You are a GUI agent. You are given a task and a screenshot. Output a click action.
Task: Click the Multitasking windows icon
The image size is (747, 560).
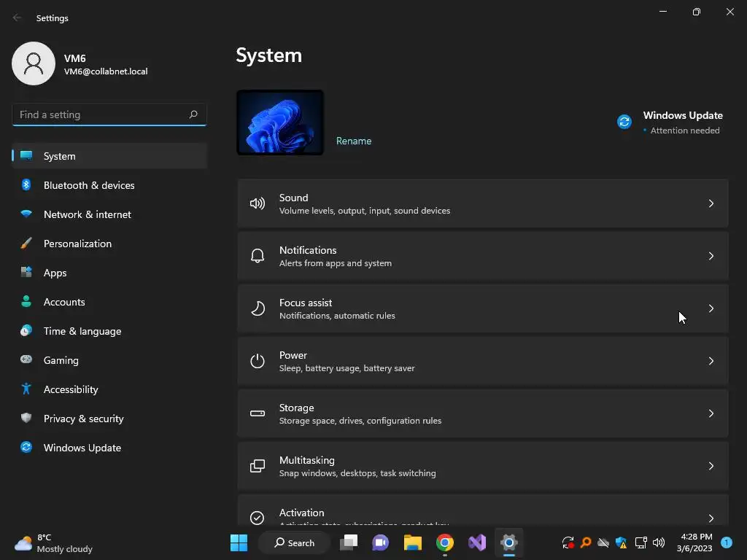click(x=258, y=466)
